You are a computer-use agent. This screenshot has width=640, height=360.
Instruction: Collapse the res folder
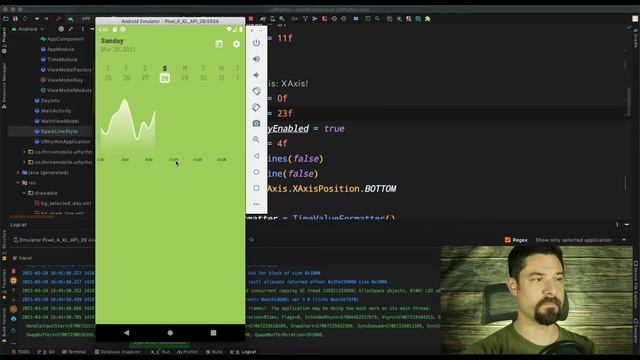tap(18, 183)
